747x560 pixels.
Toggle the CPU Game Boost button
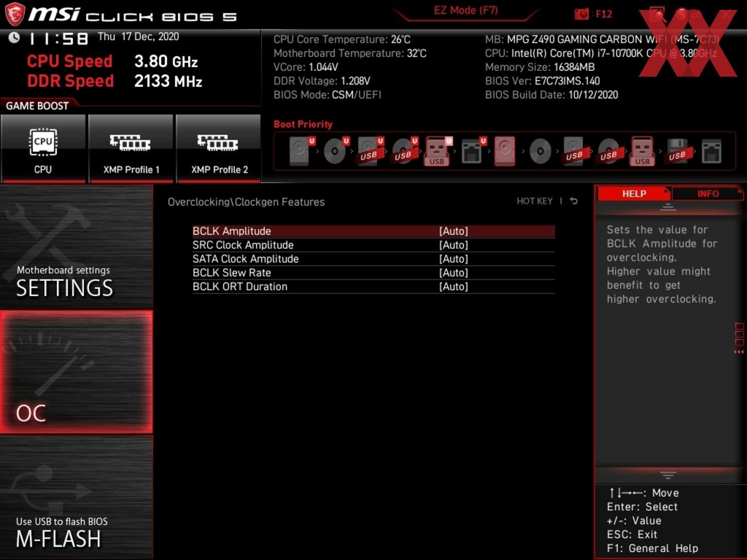pyautogui.click(x=43, y=148)
